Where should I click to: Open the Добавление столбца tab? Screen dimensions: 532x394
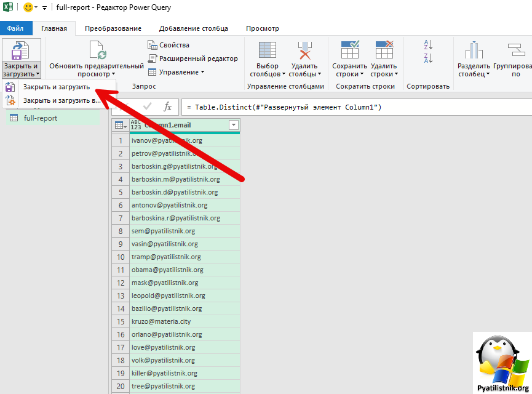[193, 28]
